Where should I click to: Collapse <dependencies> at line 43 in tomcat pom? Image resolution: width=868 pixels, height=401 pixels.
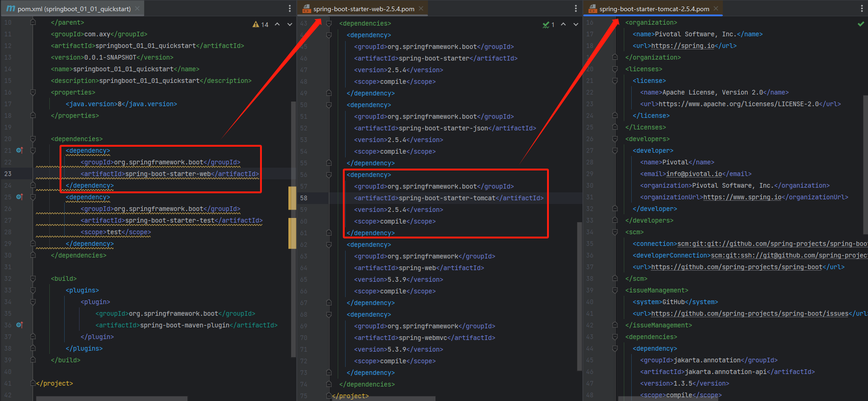click(615, 337)
